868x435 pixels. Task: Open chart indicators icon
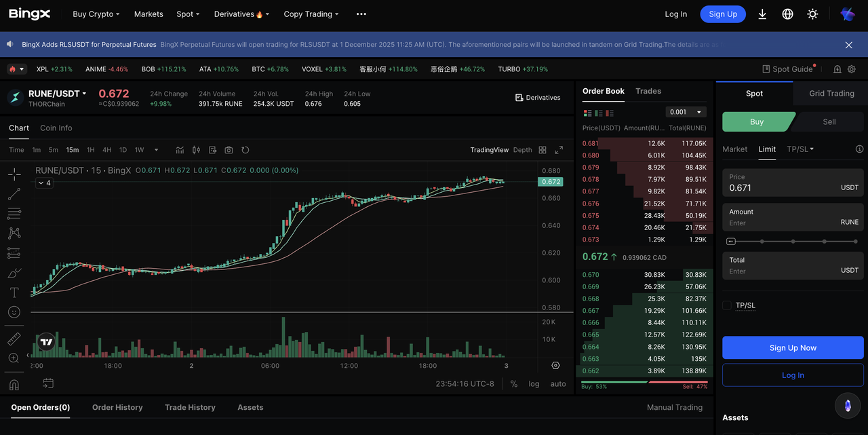tap(180, 150)
